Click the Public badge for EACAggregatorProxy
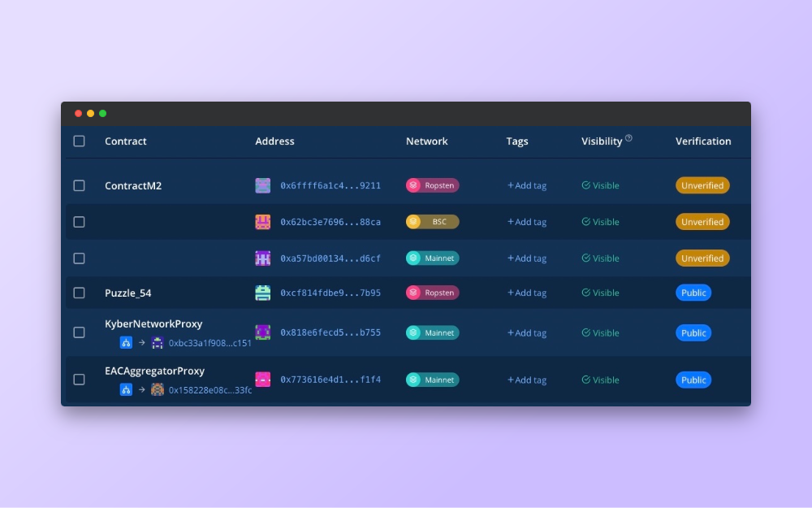Screen dimensions: 812x508 click(693, 380)
